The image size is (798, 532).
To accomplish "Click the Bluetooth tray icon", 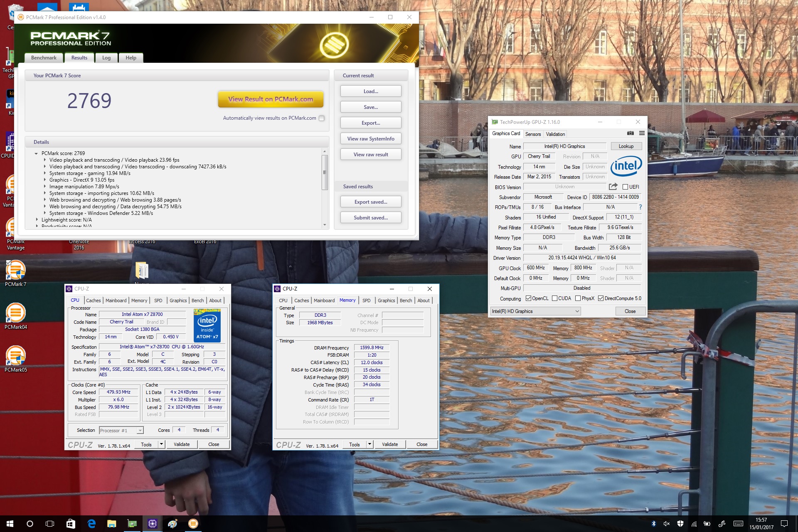I will 653,524.
